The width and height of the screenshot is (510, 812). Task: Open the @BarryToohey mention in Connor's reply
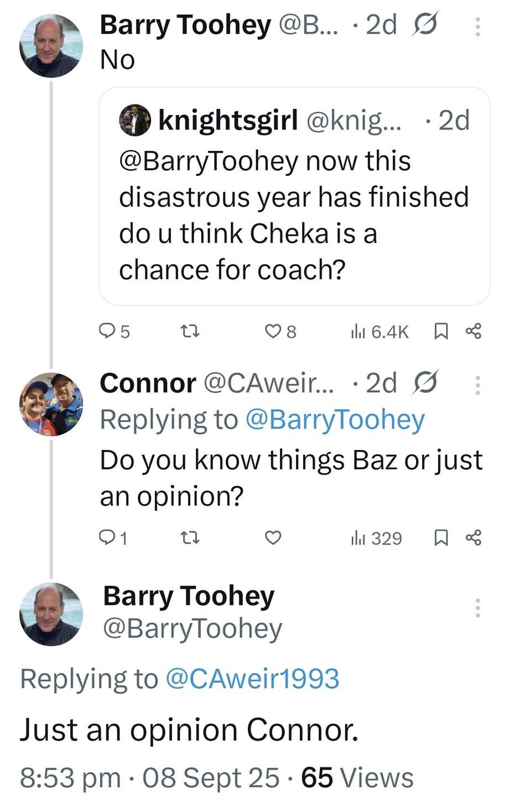click(x=334, y=420)
